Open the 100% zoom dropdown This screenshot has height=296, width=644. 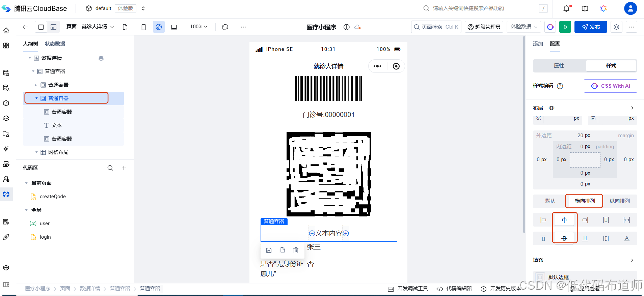pos(198,27)
